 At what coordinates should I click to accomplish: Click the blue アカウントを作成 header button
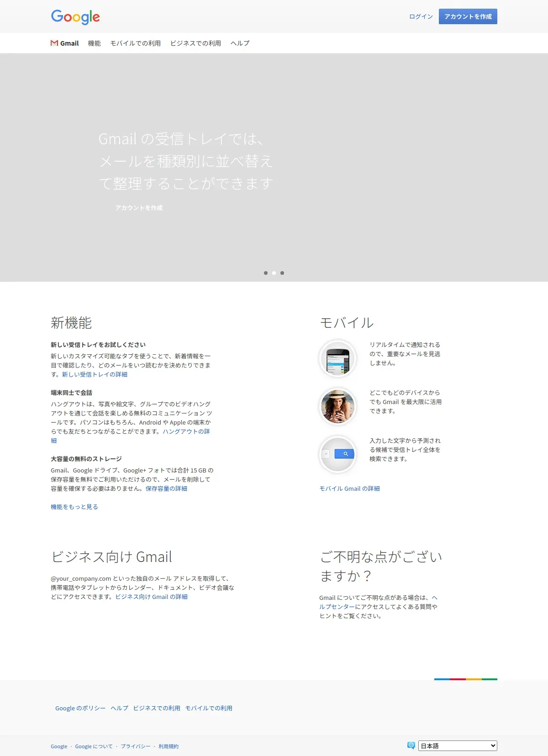[468, 16]
